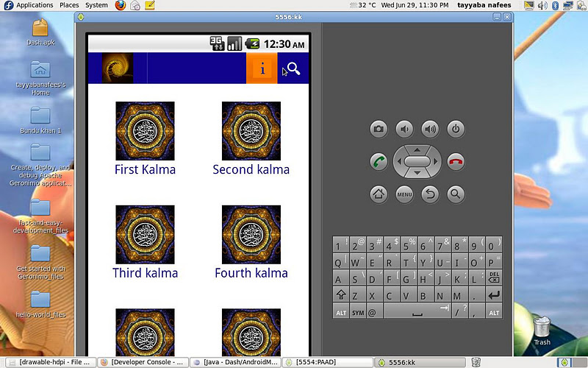Viewport: 588px width, 368px height.
Task: Select tayyabanafees's Home desktop folder
Action: (40, 79)
